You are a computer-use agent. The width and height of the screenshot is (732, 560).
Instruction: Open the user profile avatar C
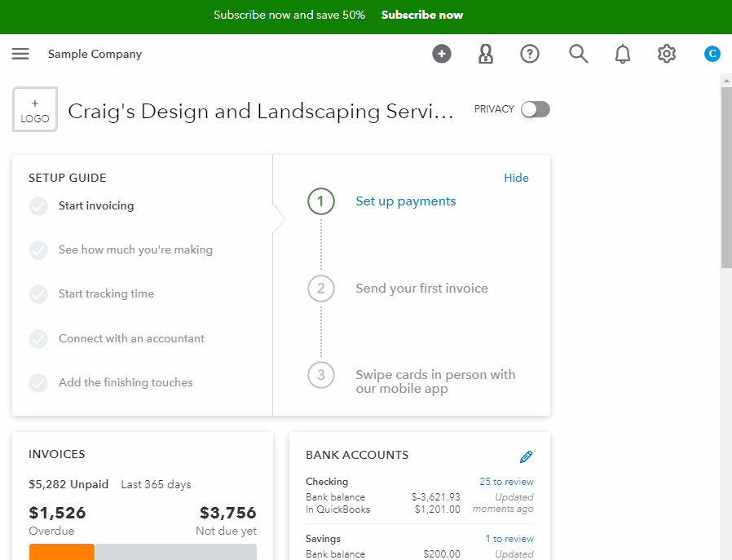point(712,54)
